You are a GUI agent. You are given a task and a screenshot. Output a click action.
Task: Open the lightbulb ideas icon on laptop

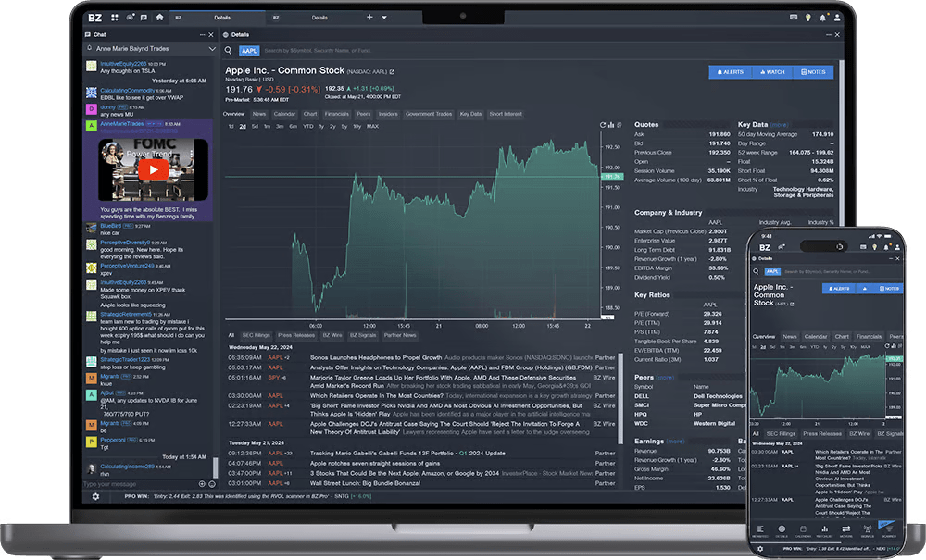(807, 18)
